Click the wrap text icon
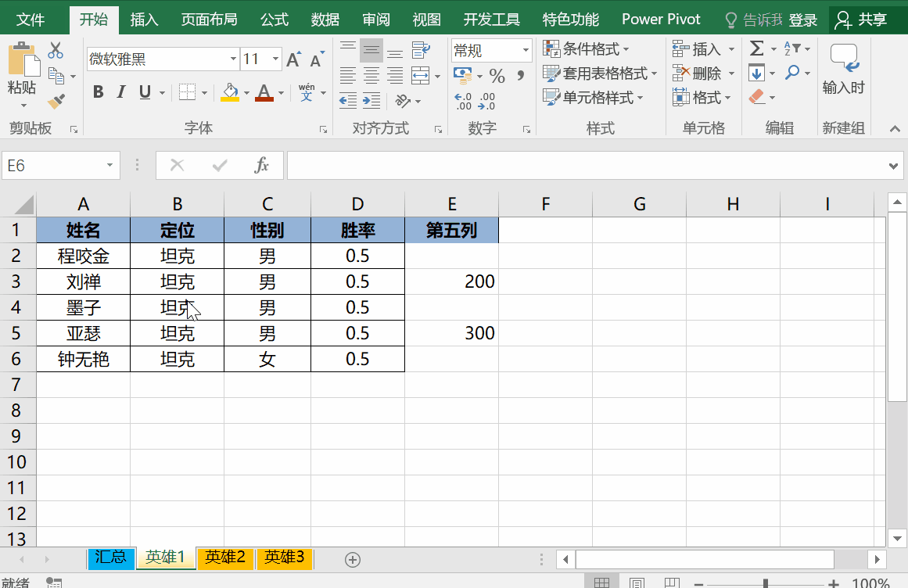The height and width of the screenshot is (588, 908). [x=421, y=50]
